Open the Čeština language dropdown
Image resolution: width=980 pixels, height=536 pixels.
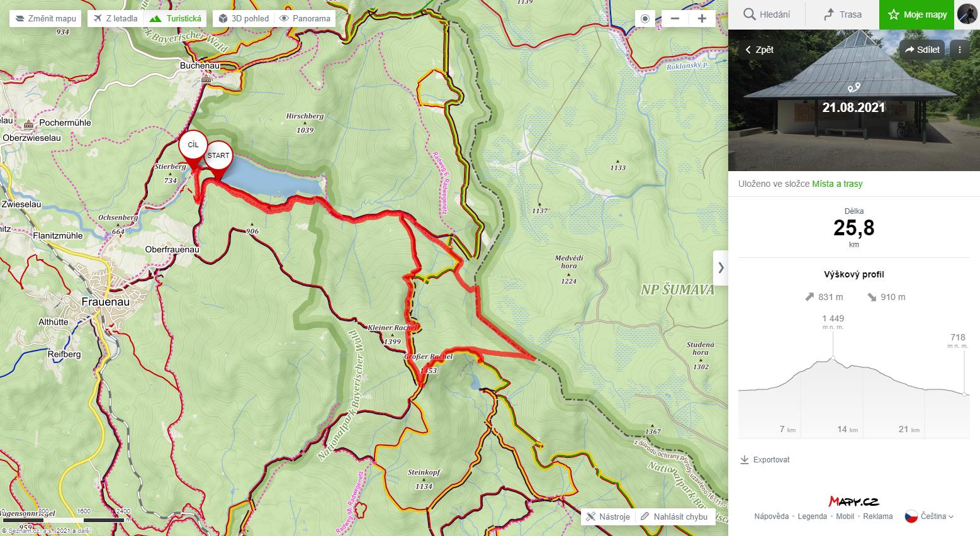coord(930,516)
